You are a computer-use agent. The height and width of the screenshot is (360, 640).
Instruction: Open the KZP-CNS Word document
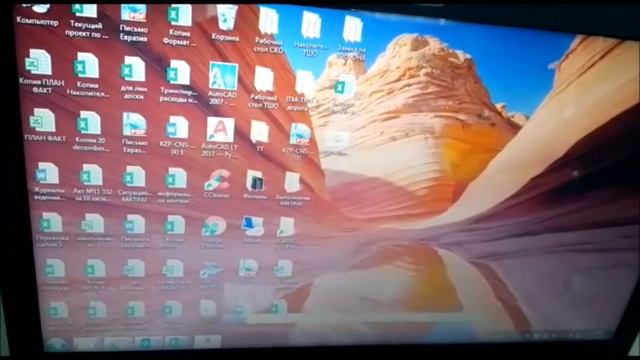[177, 136]
